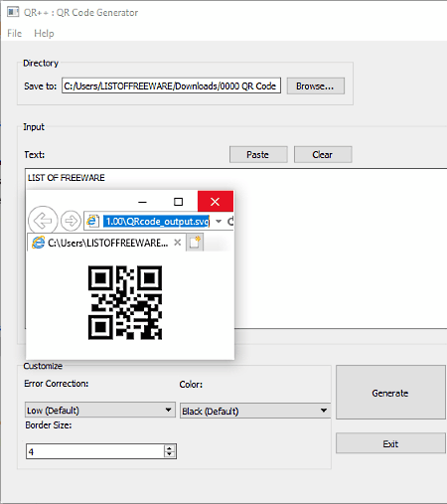This screenshot has width=447, height=504.
Task: Click the Generate button
Action: tap(390, 393)
